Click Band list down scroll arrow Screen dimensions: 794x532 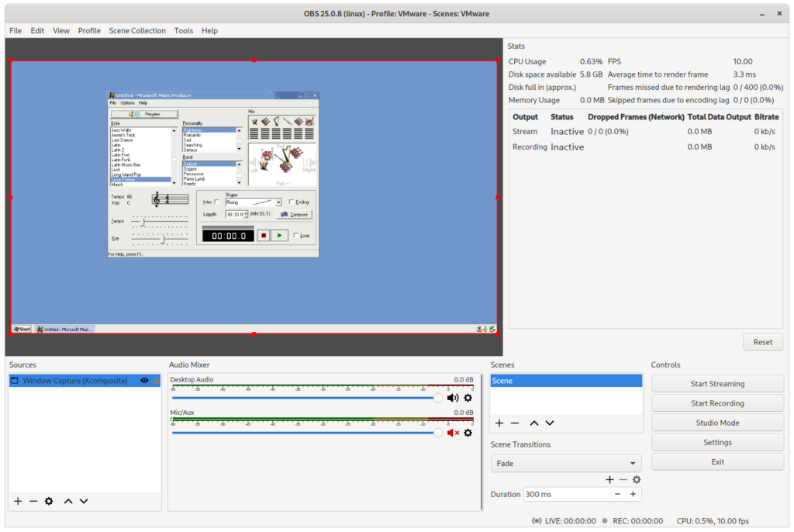pyautogui.click(x=239, y=183)
